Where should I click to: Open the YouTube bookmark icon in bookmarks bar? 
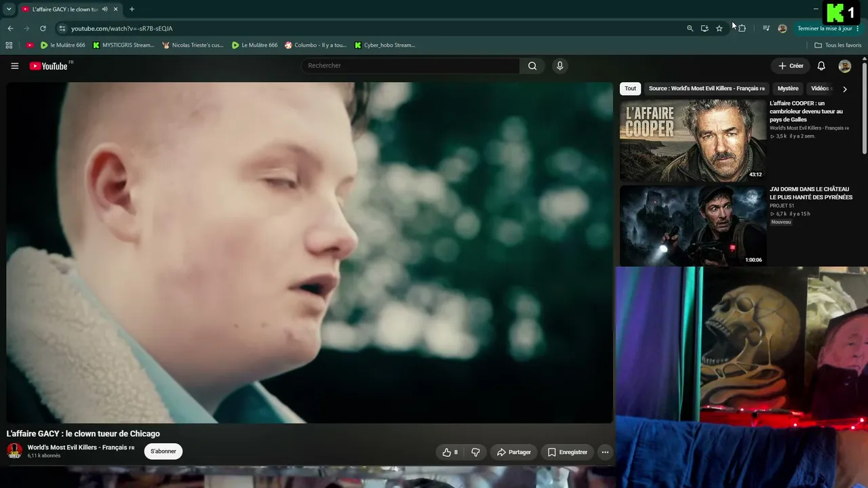point(30,45)
